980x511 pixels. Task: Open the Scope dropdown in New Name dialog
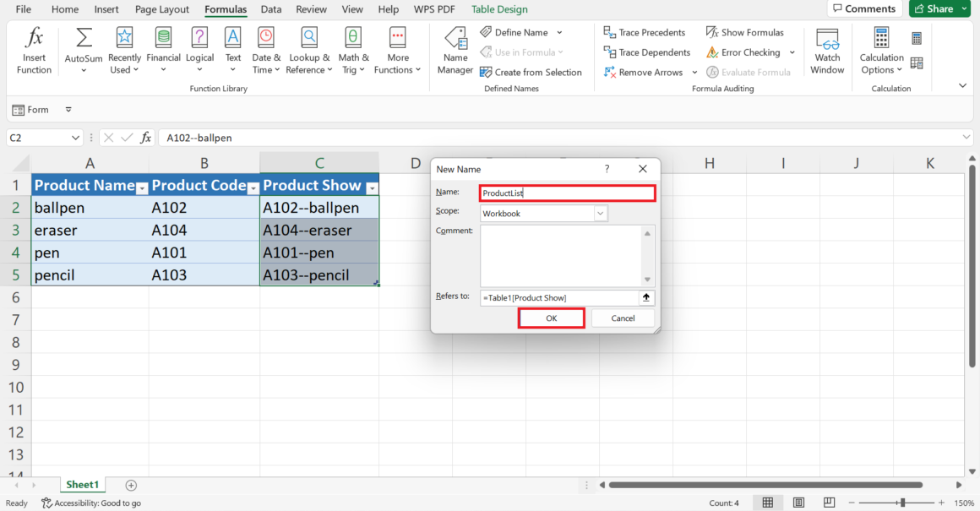[x=599, y=213]
